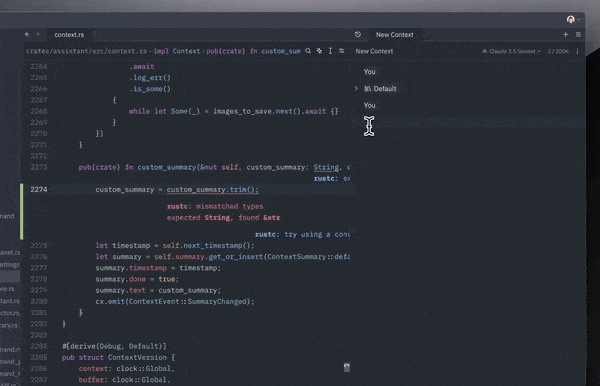Toggle the selections cursor toolbar icon
The image size is (600, 386).
(x=330, y=51)
